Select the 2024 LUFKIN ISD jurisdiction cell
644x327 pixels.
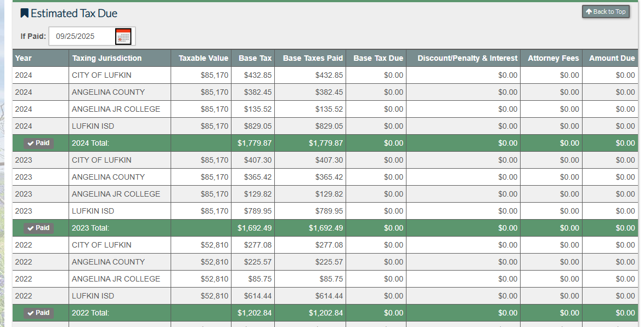coord(93,126)
